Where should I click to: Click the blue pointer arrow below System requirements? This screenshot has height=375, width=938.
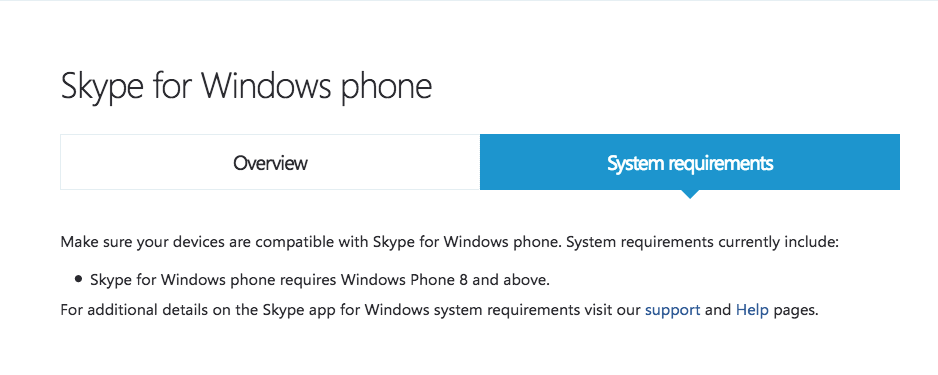point(690,194)
